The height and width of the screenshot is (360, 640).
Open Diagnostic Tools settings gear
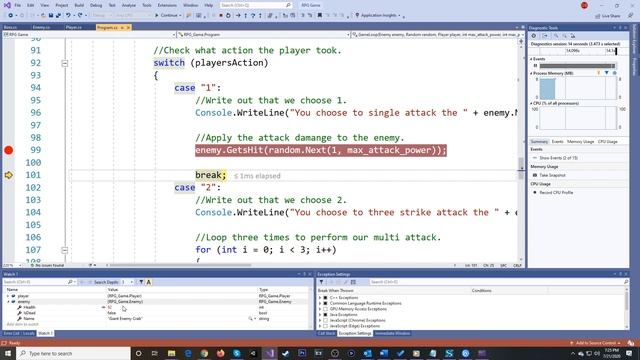click(x=534, y=36)
